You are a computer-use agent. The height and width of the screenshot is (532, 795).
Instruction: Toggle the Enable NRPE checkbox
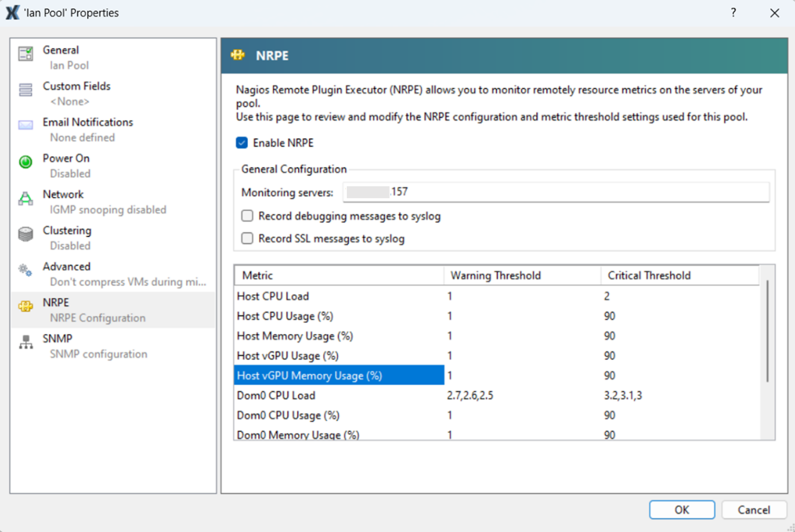[x=242, y=142]
